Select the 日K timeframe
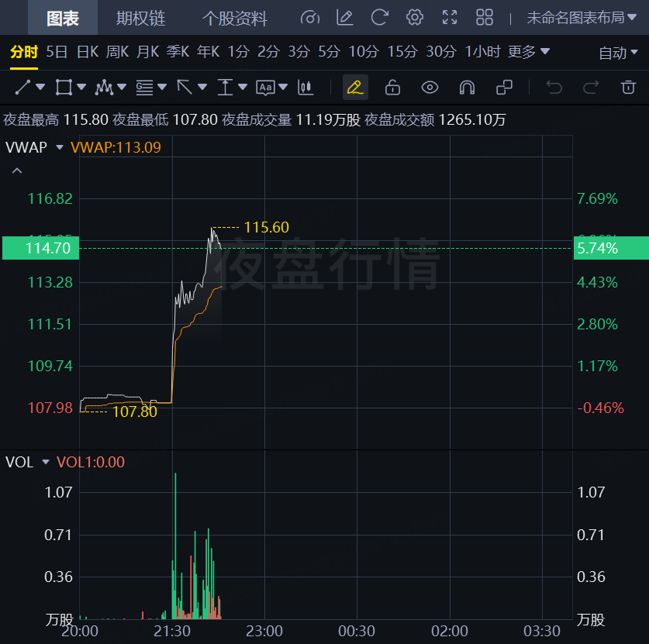 point(88,52)
